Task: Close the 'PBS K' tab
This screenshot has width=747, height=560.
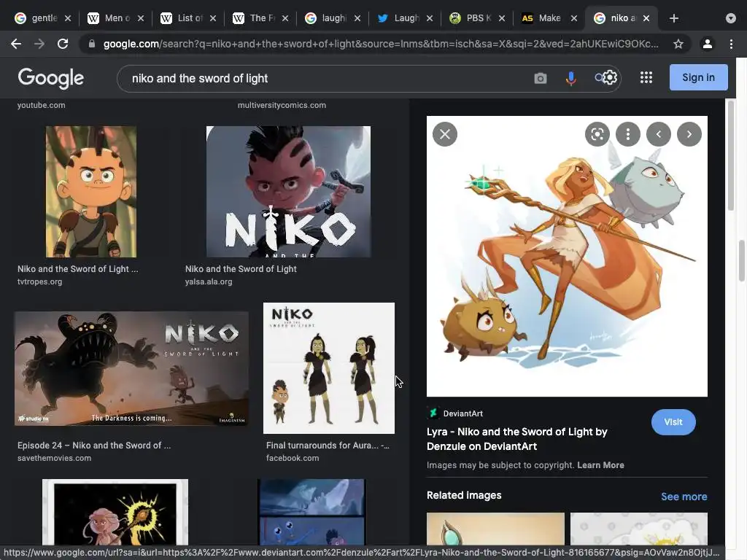Action: pos(502,18)
